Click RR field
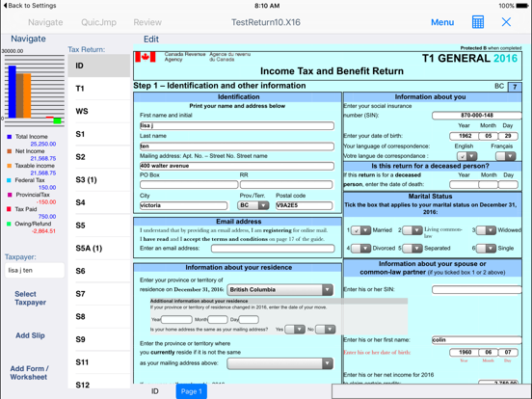Viewport: 532px width, 399px height. (286, 185)
